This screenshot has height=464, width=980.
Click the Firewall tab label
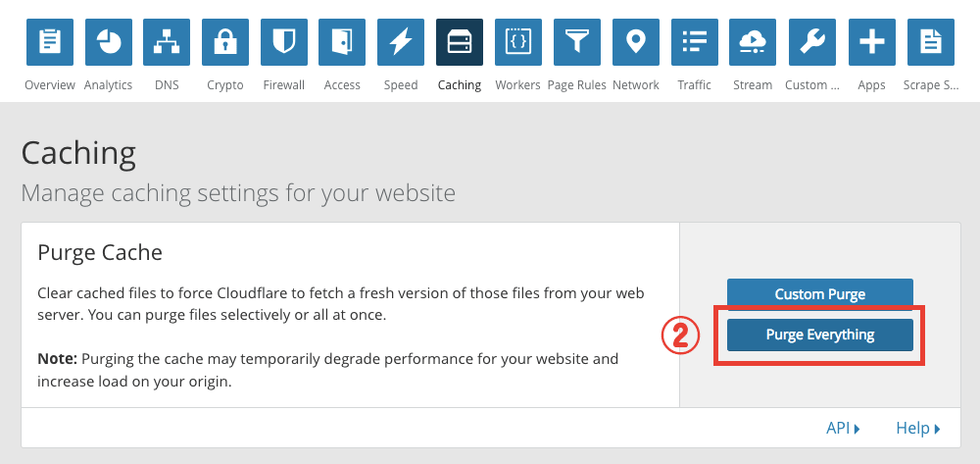point(284,85)
